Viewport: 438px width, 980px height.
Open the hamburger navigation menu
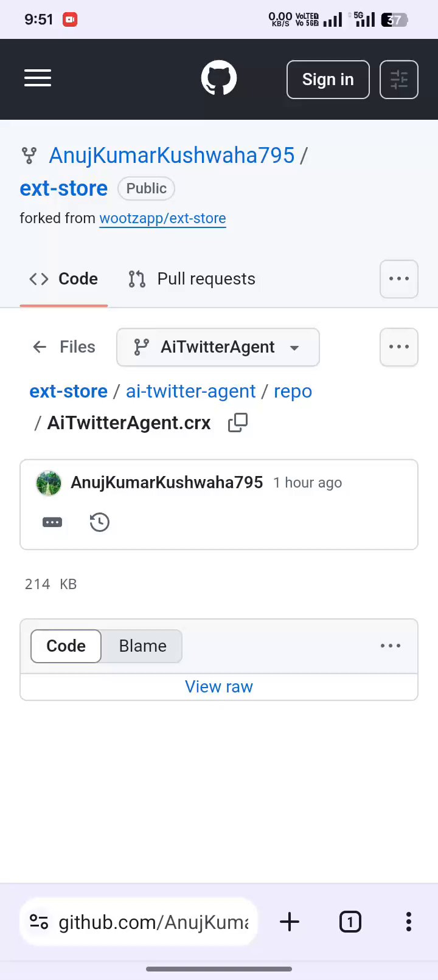[37, 78]
